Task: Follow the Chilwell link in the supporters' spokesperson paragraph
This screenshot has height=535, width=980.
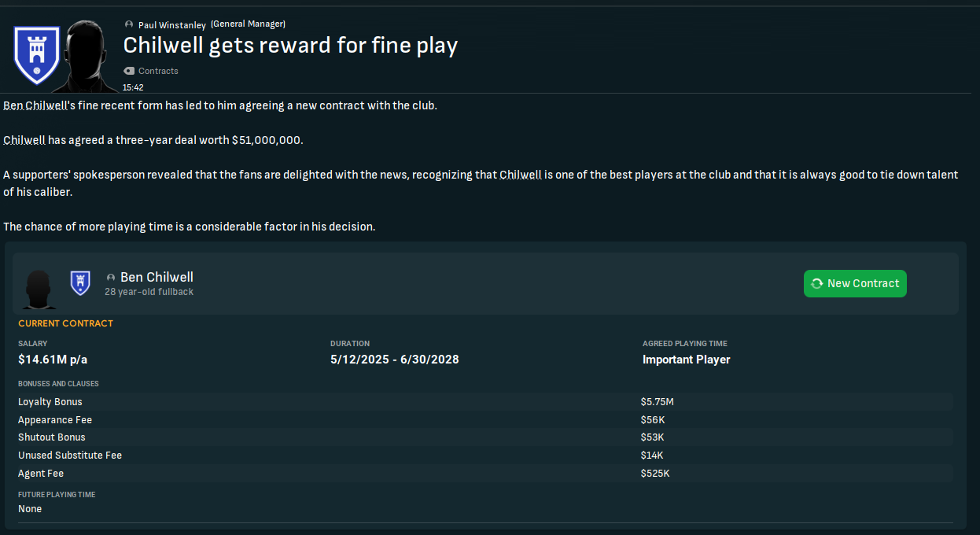Action: [520, 175]
